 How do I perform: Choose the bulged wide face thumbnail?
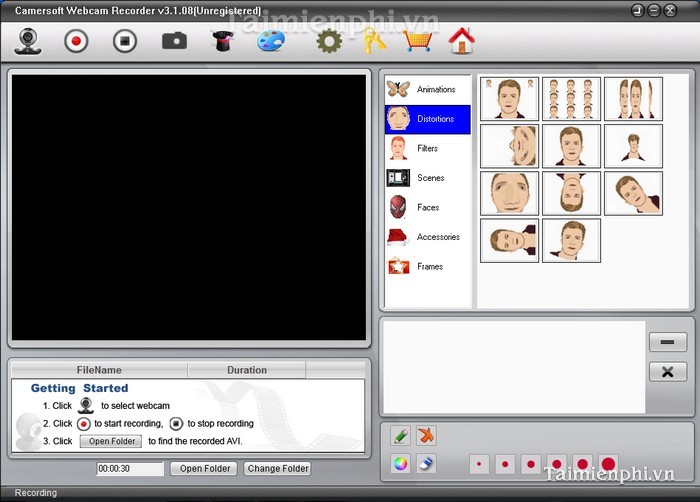pyautogui.click(x=509, y=193)
